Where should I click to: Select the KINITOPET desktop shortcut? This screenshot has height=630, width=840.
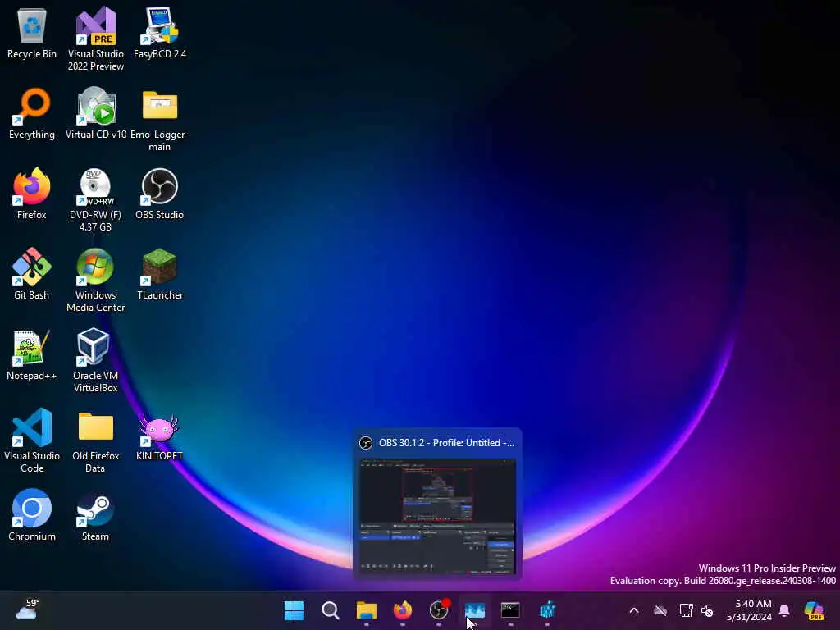tap(160, 437)
